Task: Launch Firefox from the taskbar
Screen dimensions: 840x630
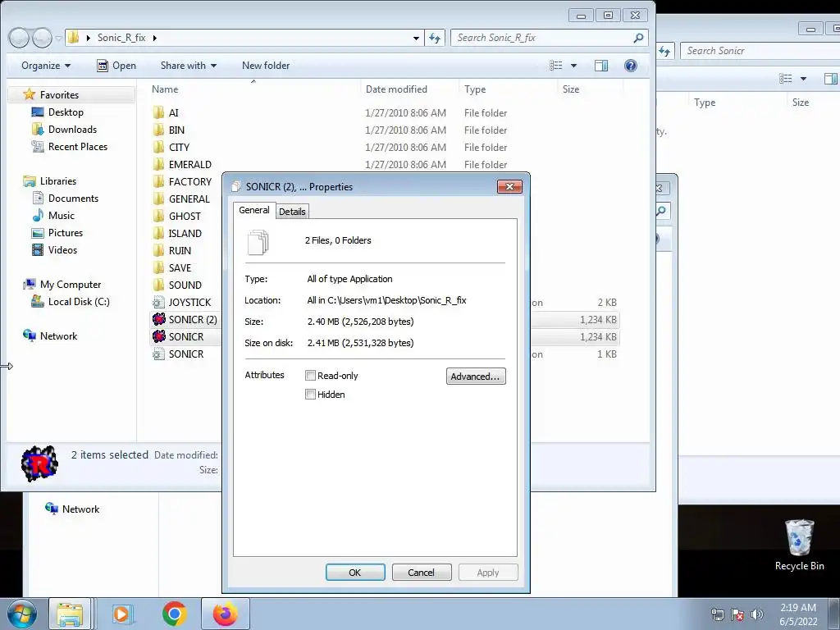Action: [x=225, y=614]
